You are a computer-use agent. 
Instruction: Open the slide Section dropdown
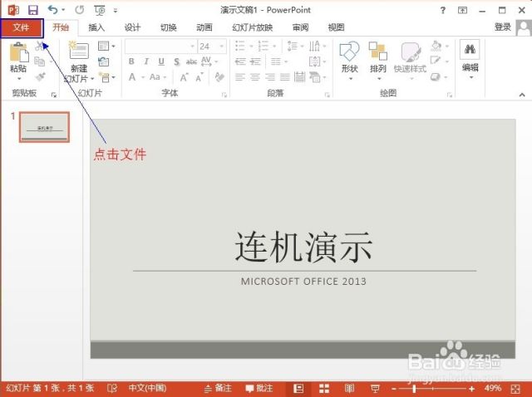(106, 77)
